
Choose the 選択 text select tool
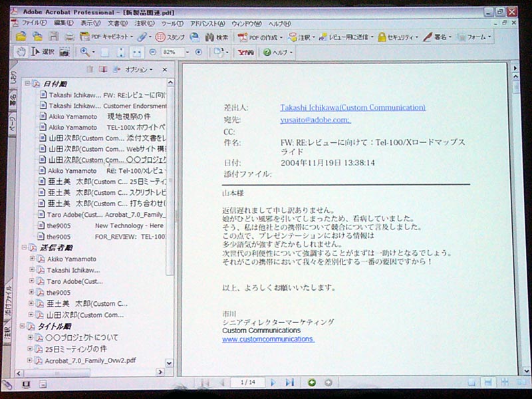click(x=43, y=52)
